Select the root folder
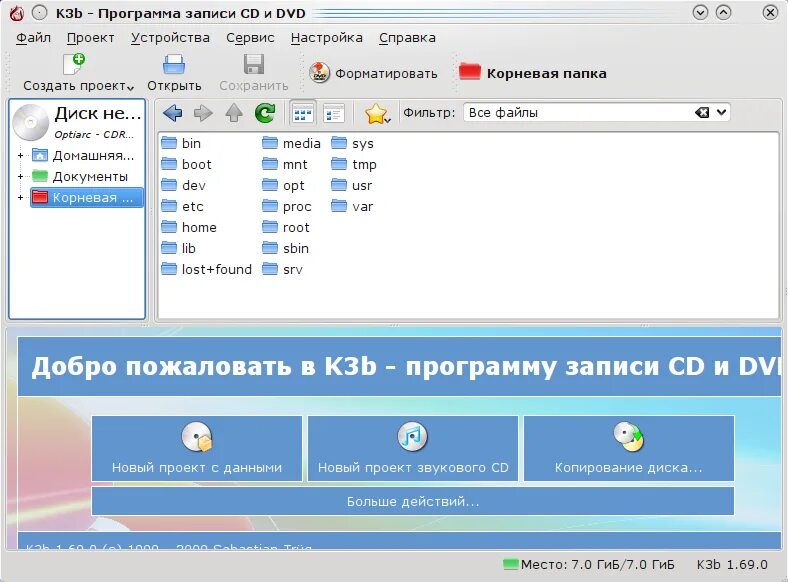 tap(286, 228)
